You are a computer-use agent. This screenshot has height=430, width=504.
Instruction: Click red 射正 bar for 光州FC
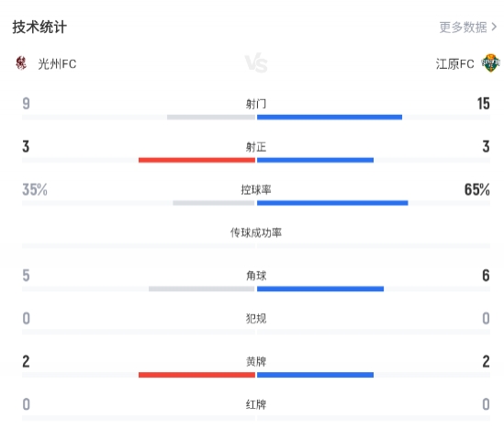[x=196, y=160]
